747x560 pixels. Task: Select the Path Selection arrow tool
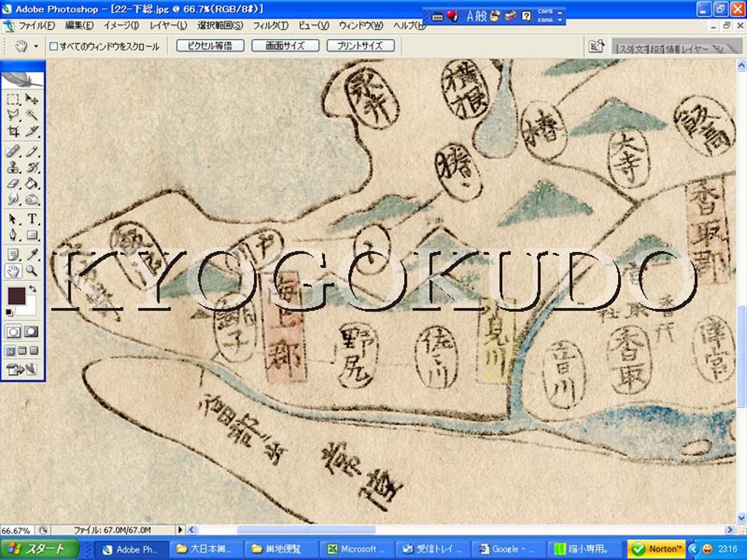pyautogui.click(x=13, y=219)
